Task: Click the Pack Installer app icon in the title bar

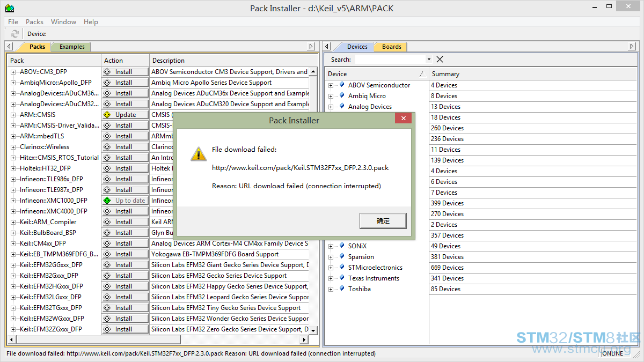Action: [x=9, y=8]
